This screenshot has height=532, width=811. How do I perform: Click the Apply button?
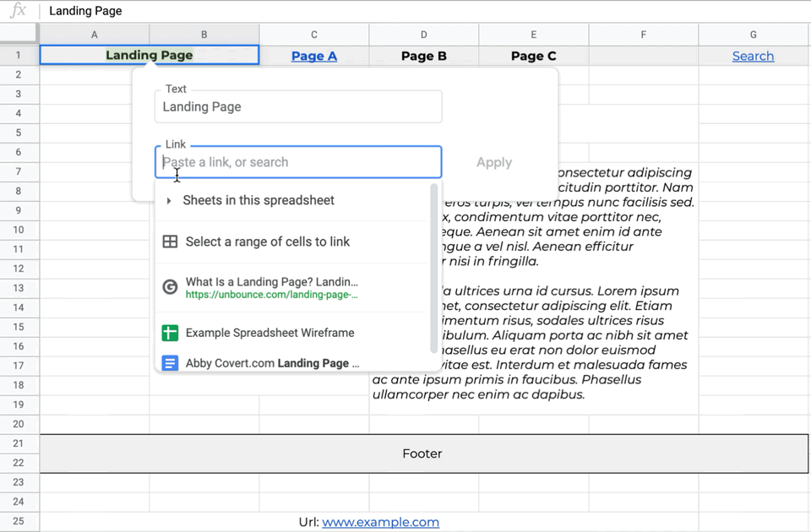494,162
